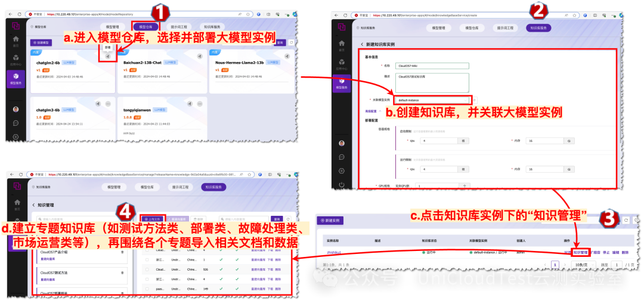Image resolution: width=644 pixels, height=304 pixels.
Task: Click 创建模型 button
Action: click(42, 42)
